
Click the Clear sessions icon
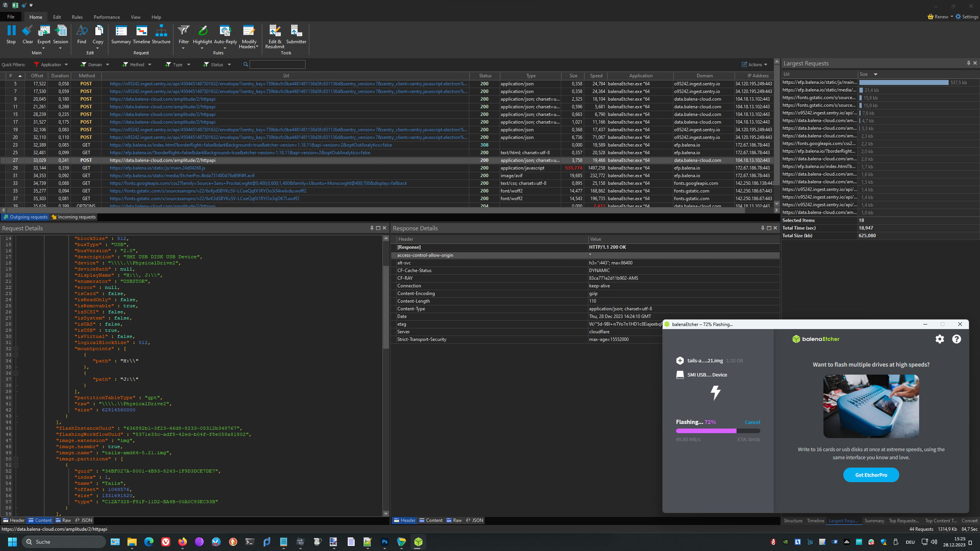[x=28, y=31]
